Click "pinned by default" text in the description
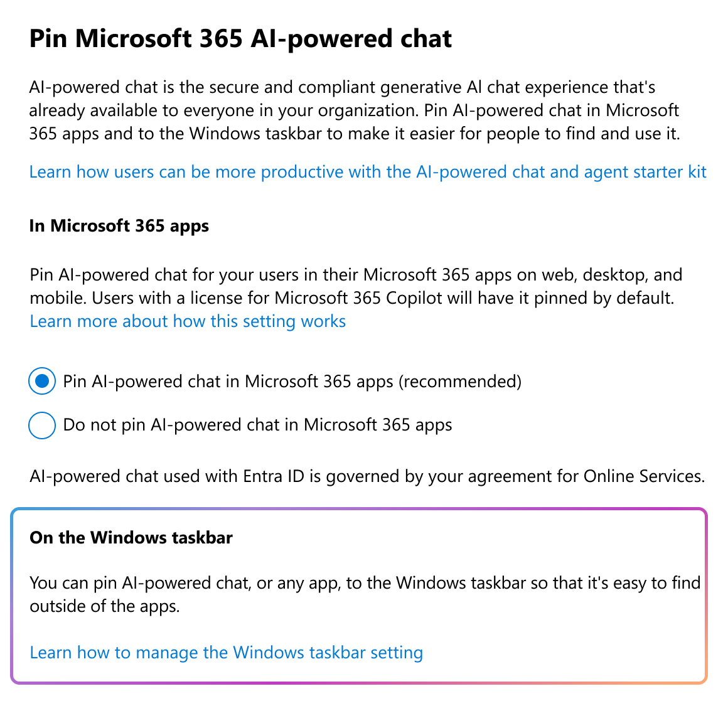Viewport: 728px width, 701px height. 604,298
